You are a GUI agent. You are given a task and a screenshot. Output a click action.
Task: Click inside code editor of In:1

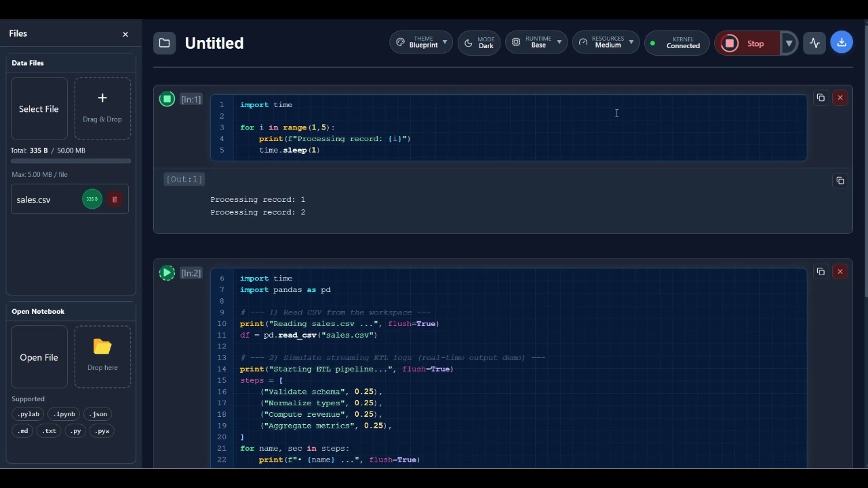coord(509,127)
